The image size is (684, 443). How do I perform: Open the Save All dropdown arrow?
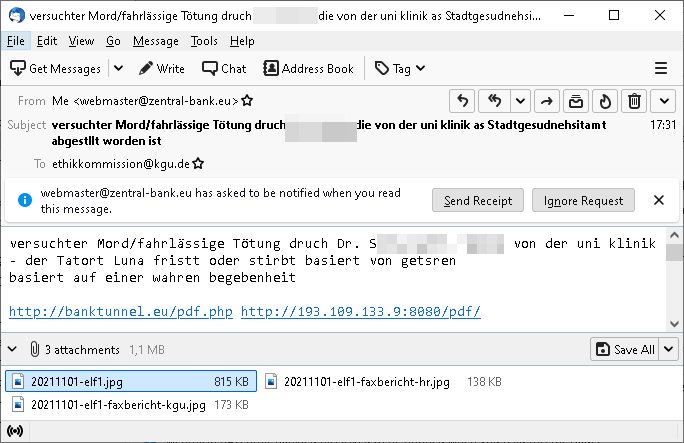(x=668, y=349)
